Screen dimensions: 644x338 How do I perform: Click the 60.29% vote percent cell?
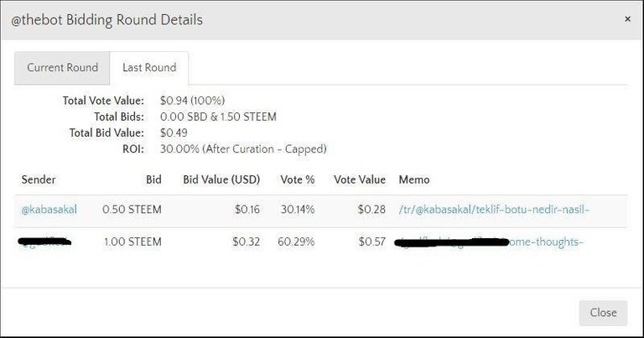click(296, 242)
